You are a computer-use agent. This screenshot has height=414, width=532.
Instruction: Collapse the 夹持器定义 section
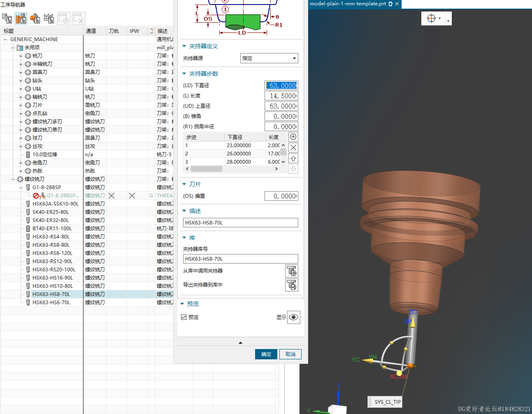184,46
